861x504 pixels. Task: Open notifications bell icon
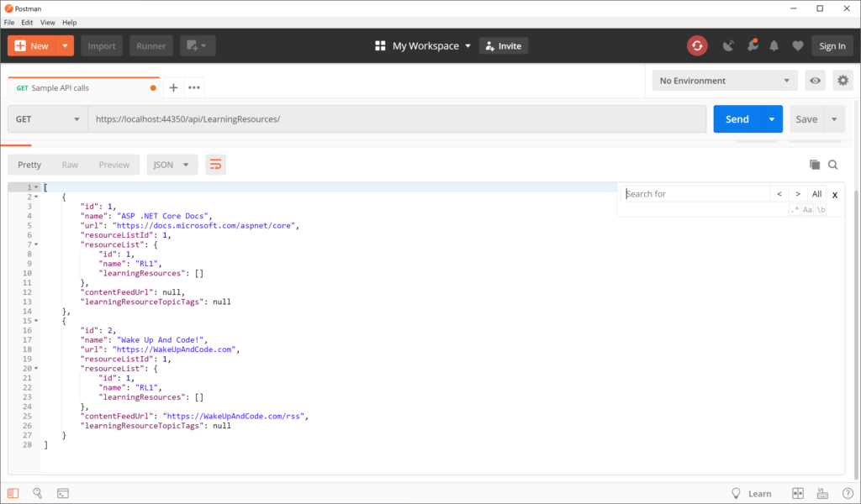pyautogui.click(x=774, y=46)
